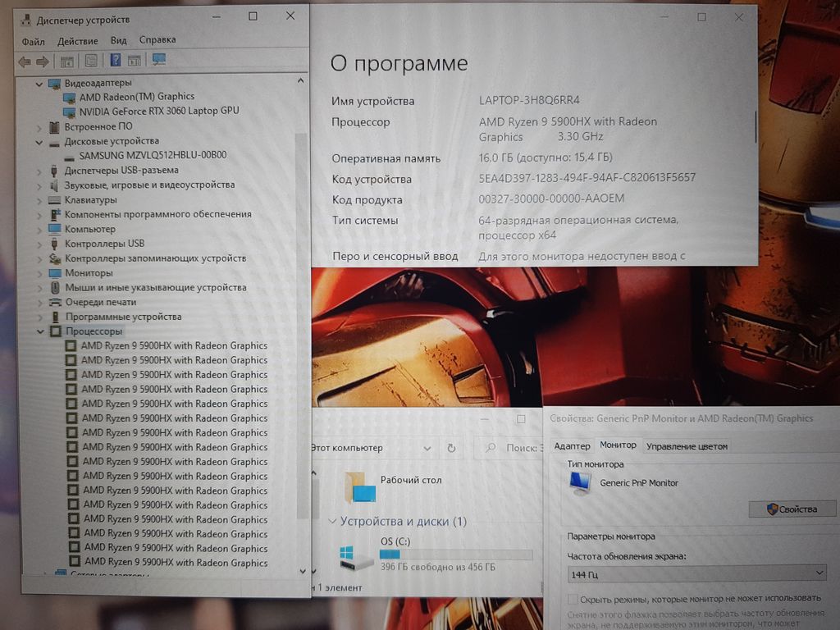Expand the Диспетчеры USB-разъема node

pyautogui.click(x=39, y=172)
